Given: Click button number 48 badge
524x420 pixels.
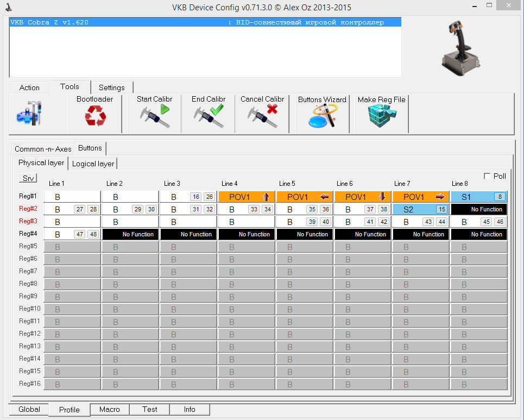Looking at the screenshot, I should (93, 234).
